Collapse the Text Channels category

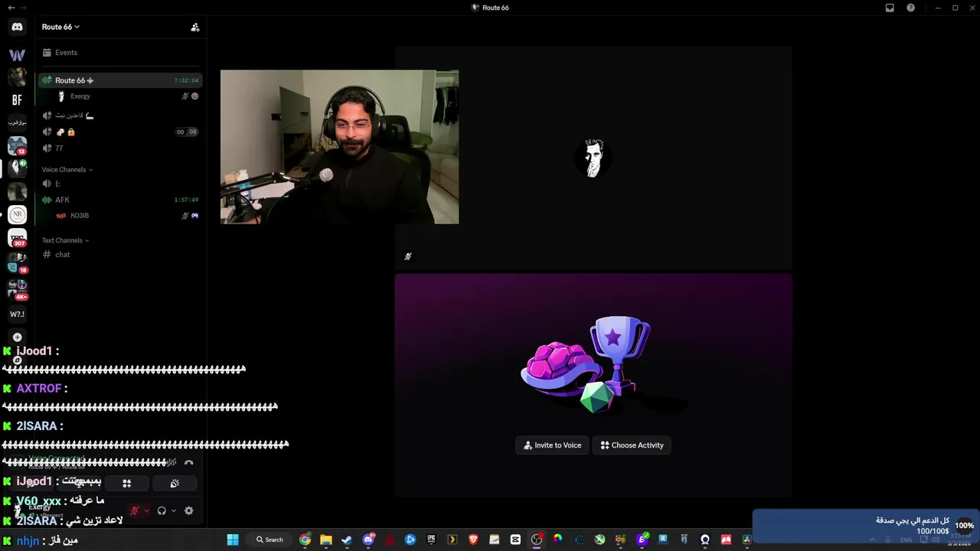pos(66,240)
